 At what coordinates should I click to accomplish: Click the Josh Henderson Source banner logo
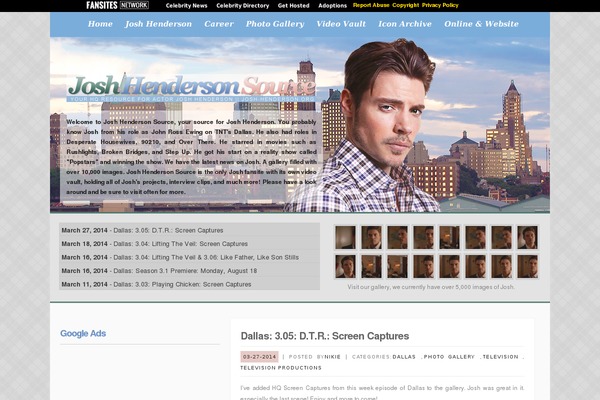[x=191, y=88]
